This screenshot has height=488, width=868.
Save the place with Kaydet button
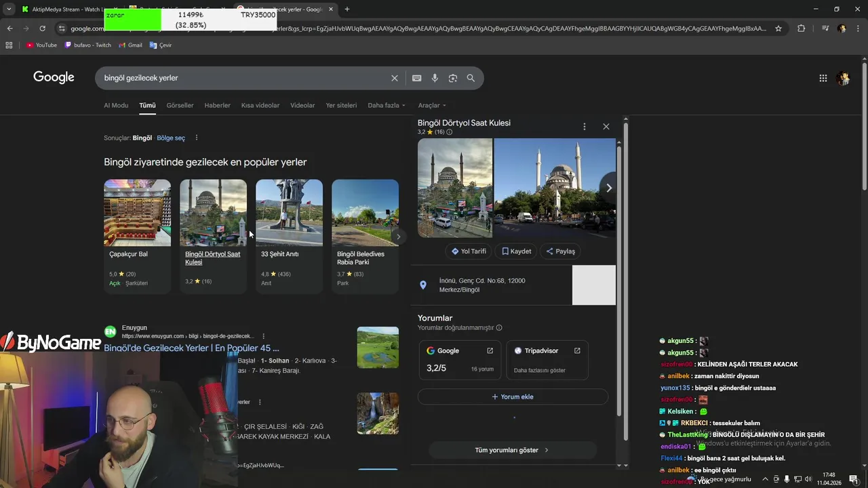coord(516,251)
